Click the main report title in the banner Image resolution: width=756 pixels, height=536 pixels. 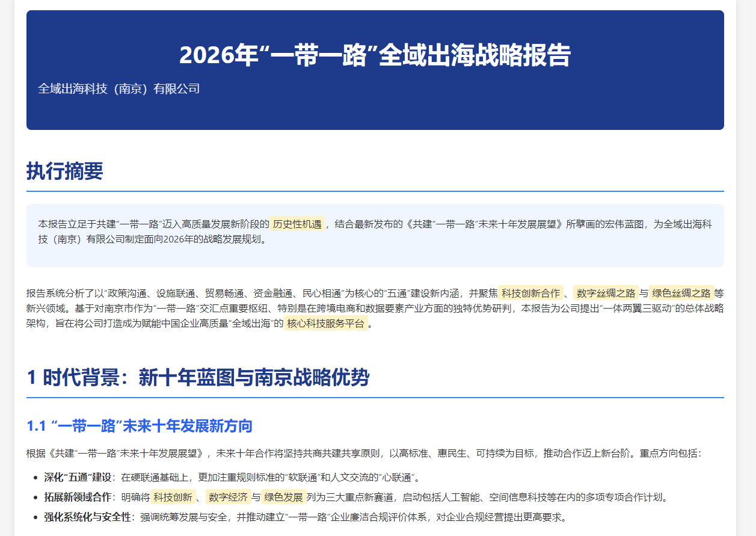tap(375, 55)
